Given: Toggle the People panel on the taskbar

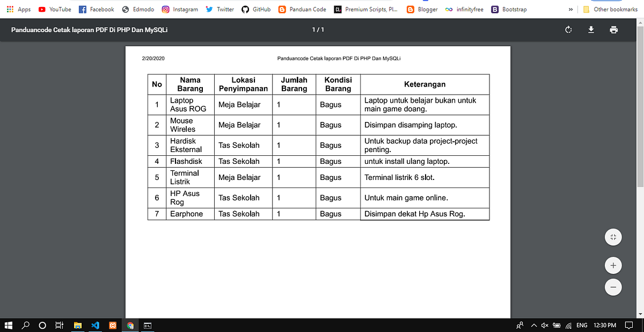Looking at the screenshot, I should (x=519, y=325).
